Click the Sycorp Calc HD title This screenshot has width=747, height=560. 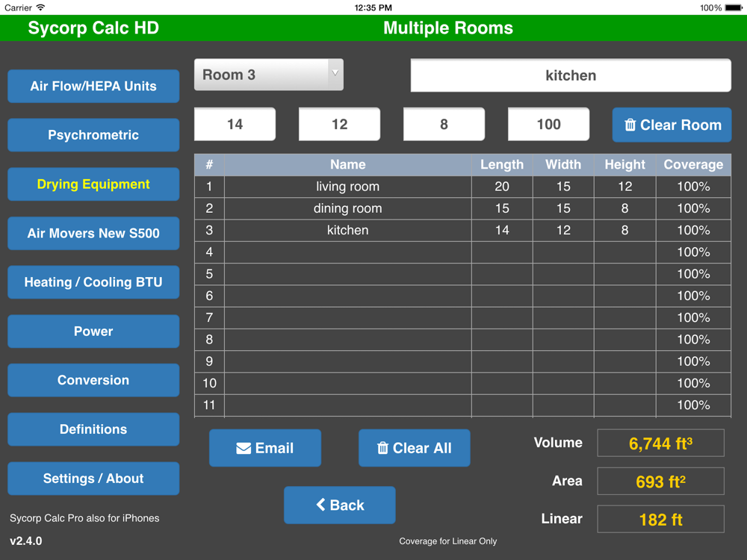pos(93,28)
